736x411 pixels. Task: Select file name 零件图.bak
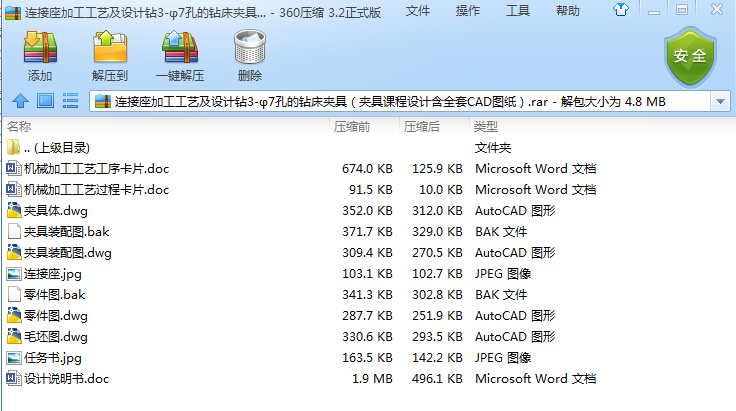pos(55,295)
